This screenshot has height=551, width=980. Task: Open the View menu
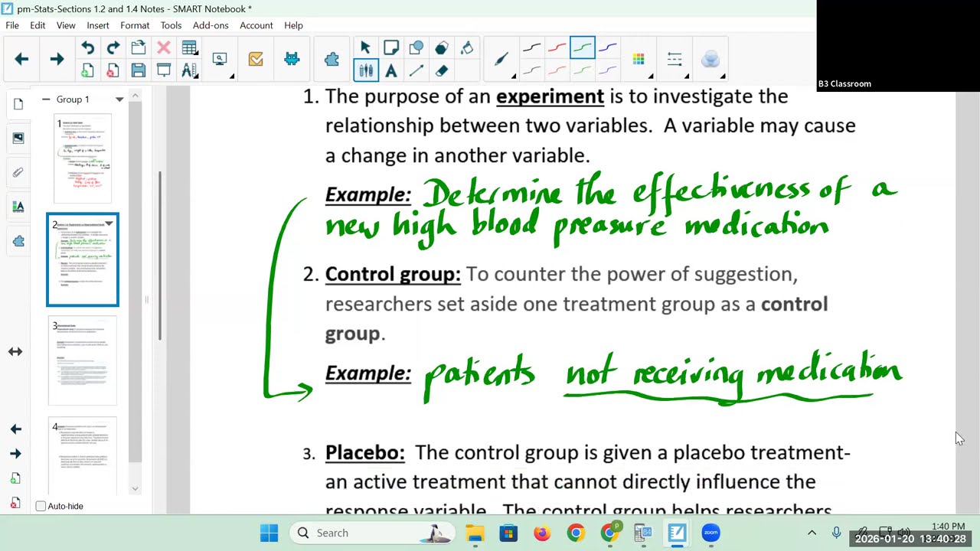(x=66, y=25)
